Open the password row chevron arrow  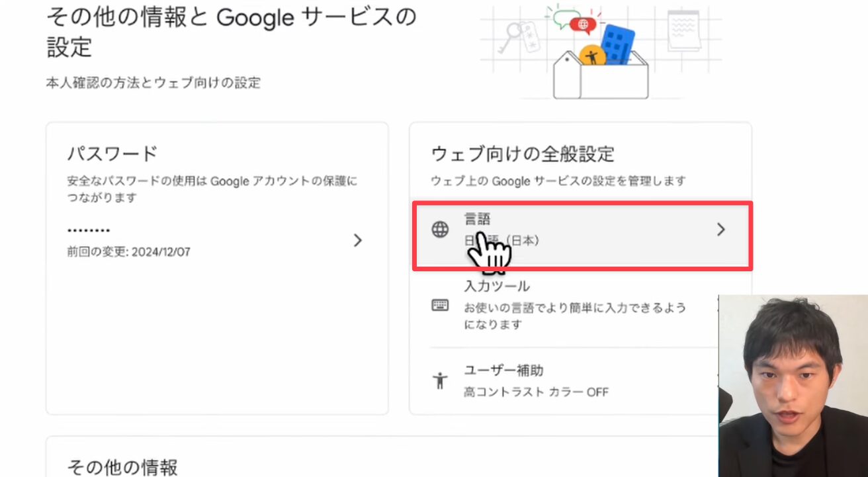(x=358, y=240)
